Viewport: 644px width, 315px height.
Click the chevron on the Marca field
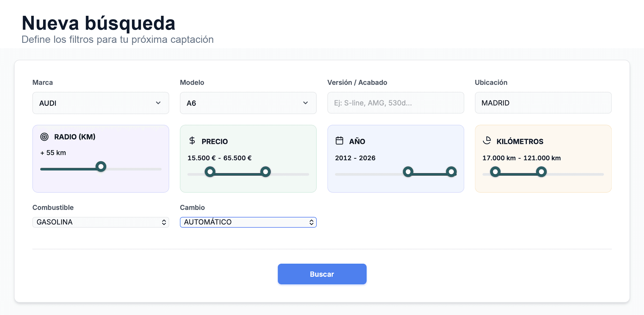(158, 103)
